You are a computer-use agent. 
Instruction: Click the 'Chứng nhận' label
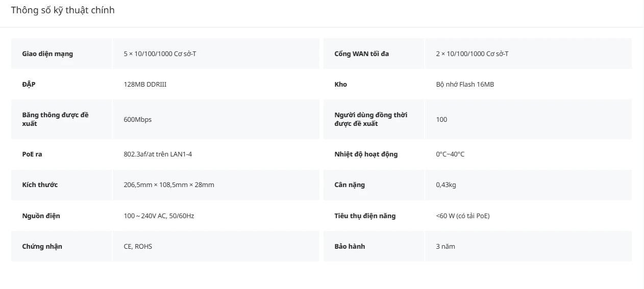42,246
